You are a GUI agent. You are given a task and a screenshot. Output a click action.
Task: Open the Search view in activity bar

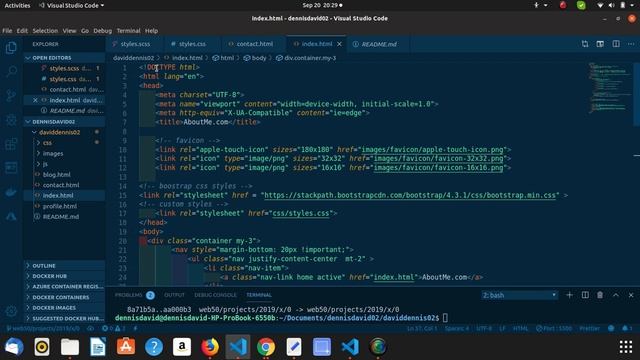[11, 72]
